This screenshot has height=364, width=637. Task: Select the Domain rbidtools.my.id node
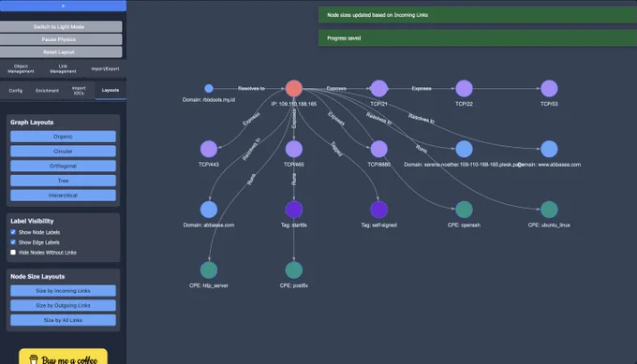[x=209, y=88]
